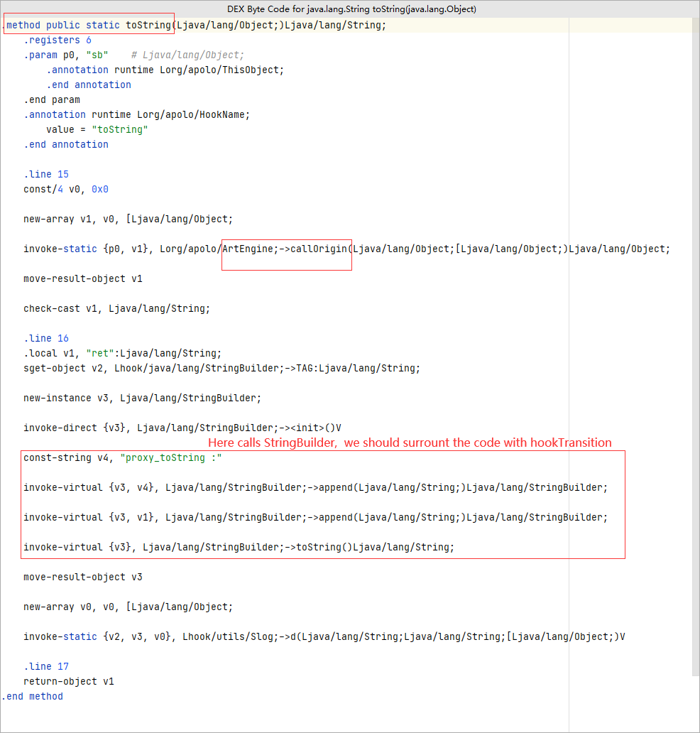This screenshot has width=700, height=733.
Task: Click invoke-virtual StringBuilder toString() line
Action: [239, 548]
